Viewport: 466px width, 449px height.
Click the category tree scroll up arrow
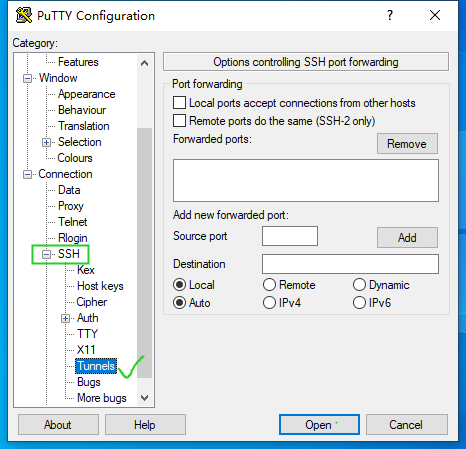coord(144,63)
